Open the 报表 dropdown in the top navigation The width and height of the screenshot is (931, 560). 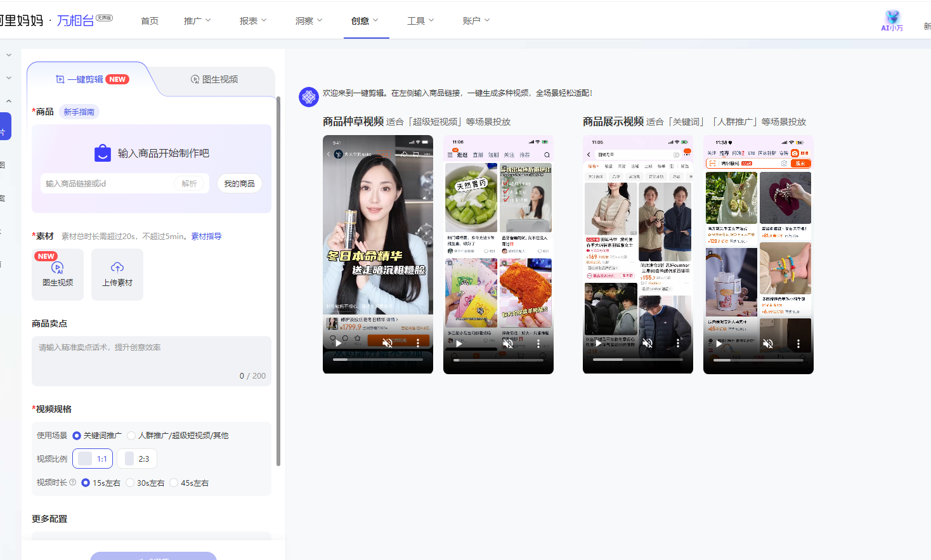[x=253, y=21]
